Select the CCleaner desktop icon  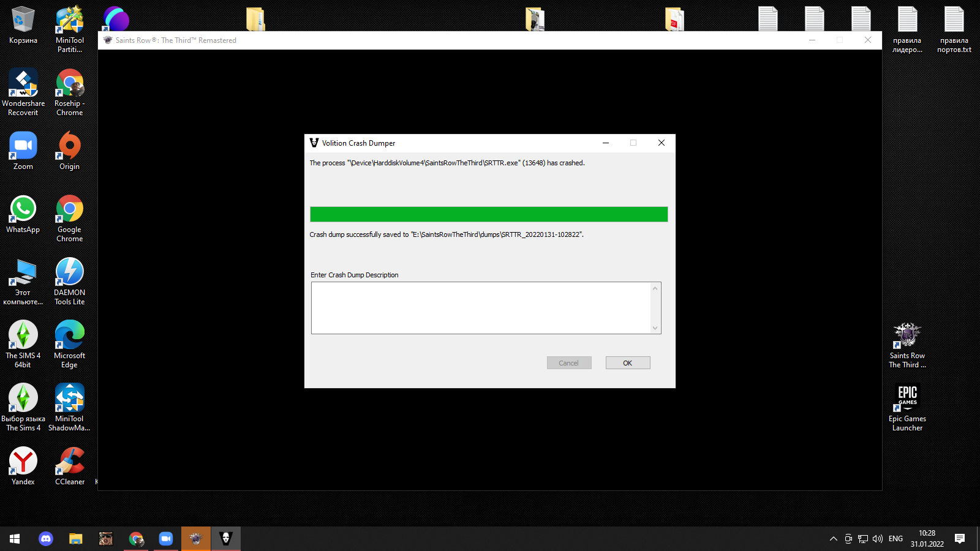(x=70, y=467)
